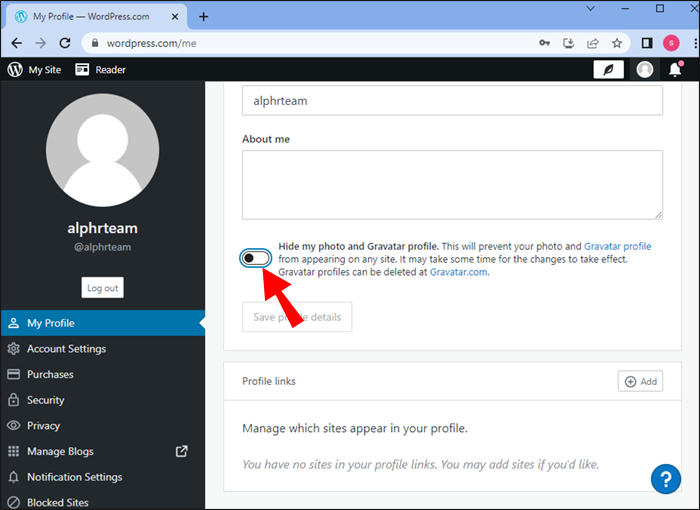Reload the page with refresh icon

point(65,43)
